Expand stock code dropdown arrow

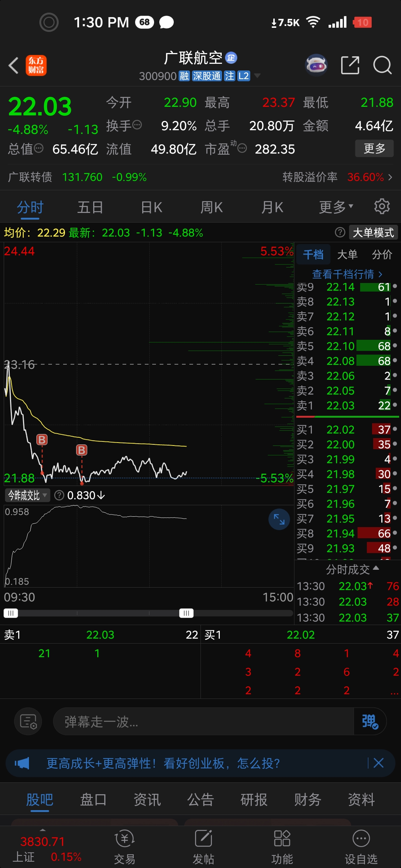point(257,76)
